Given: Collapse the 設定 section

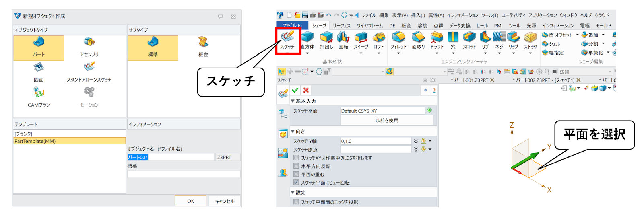Looking at the screenshot, I should click(x=293, y=192).
